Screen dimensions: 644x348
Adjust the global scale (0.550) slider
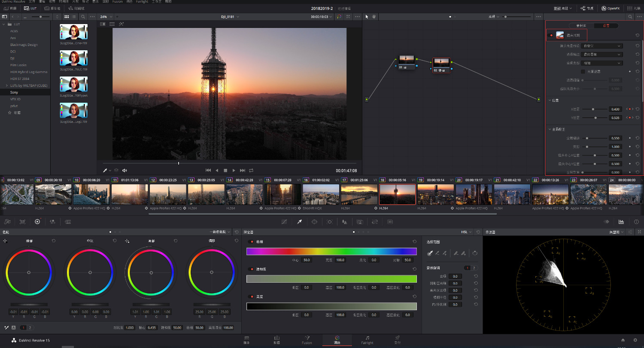pos(594,138)
